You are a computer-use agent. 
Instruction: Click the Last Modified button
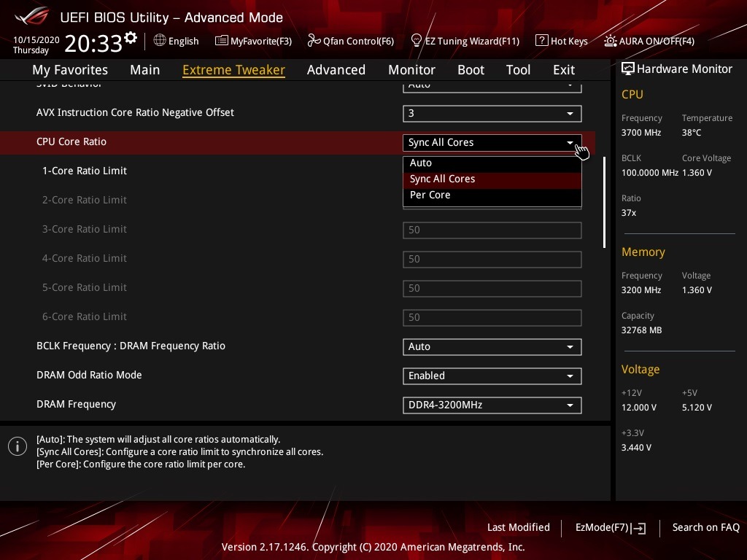tap(519, 527)
